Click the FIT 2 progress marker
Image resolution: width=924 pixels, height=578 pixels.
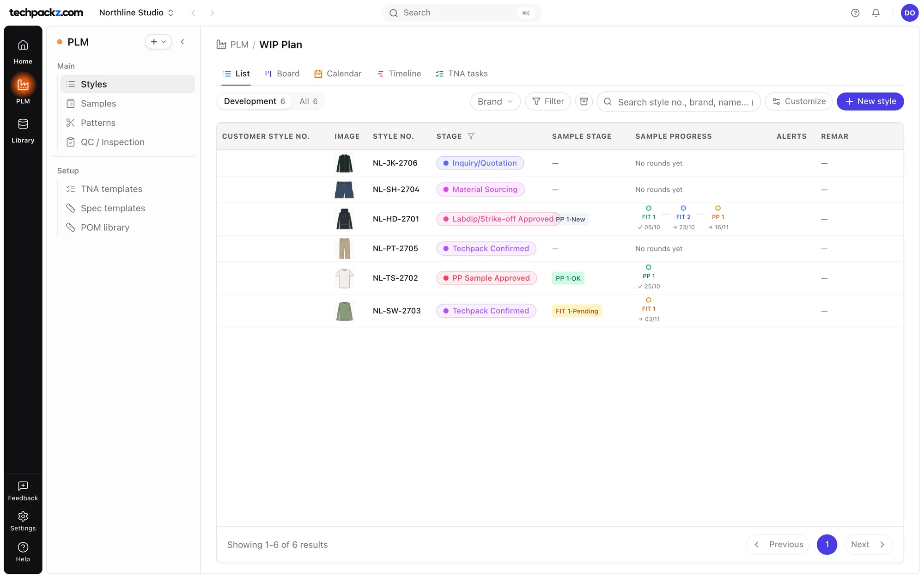point(683,217)
